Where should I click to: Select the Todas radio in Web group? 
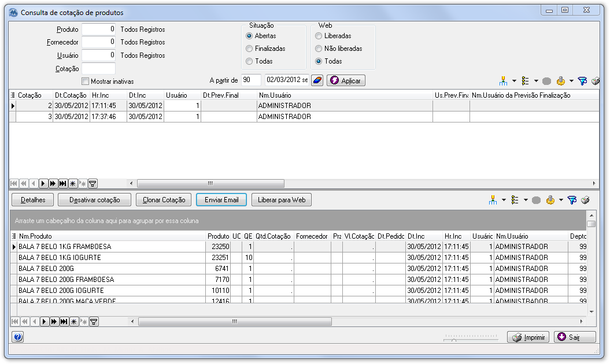coord(319,61)
